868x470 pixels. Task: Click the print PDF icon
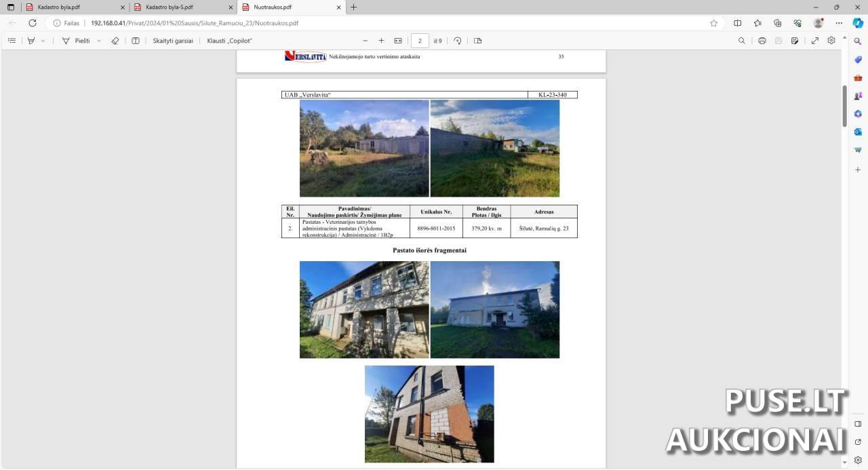[762, 41]
